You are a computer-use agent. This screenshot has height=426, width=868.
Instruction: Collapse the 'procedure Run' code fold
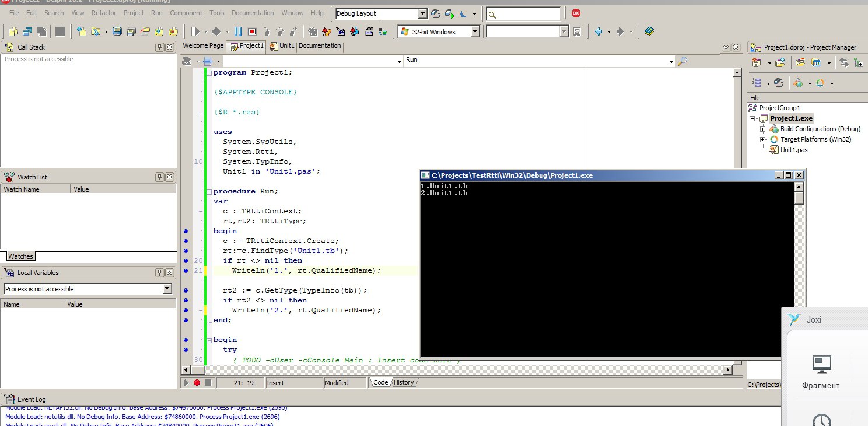click(209, 191)
